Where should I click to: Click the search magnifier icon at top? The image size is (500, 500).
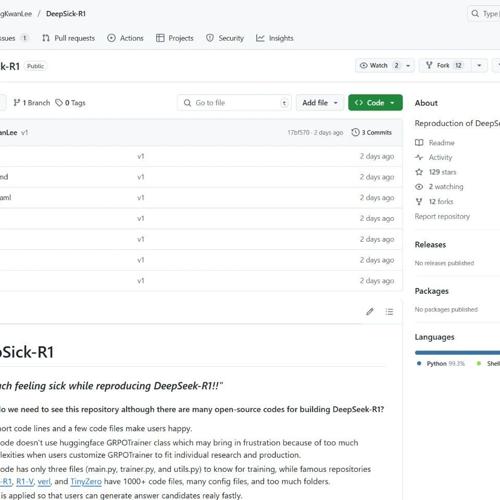tap(475, 14)
